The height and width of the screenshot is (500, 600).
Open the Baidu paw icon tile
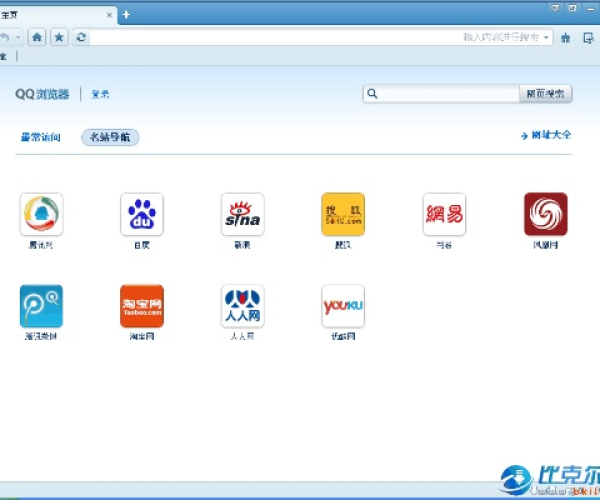pyautogui.click(x=142, y=214)
